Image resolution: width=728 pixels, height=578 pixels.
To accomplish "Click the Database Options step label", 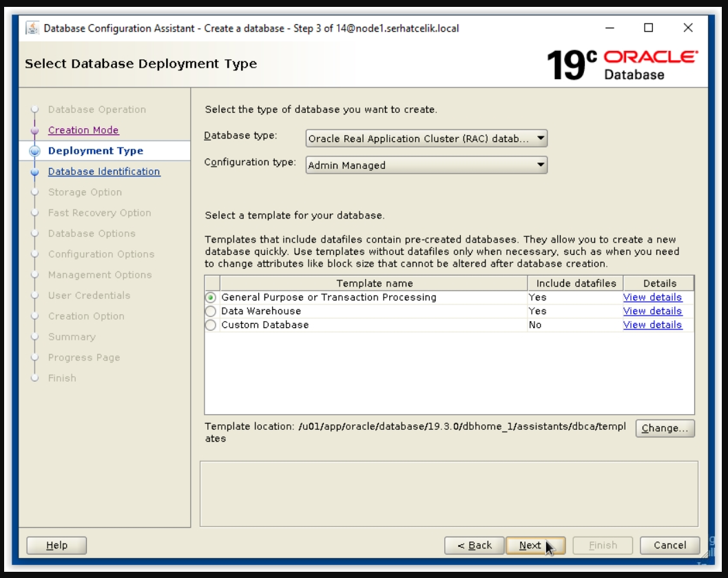I will click(92, 233).
